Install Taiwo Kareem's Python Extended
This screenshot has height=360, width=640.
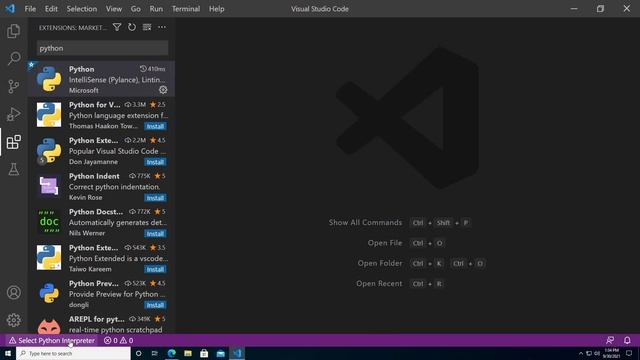pyautogui.click(x=155, y=269)
